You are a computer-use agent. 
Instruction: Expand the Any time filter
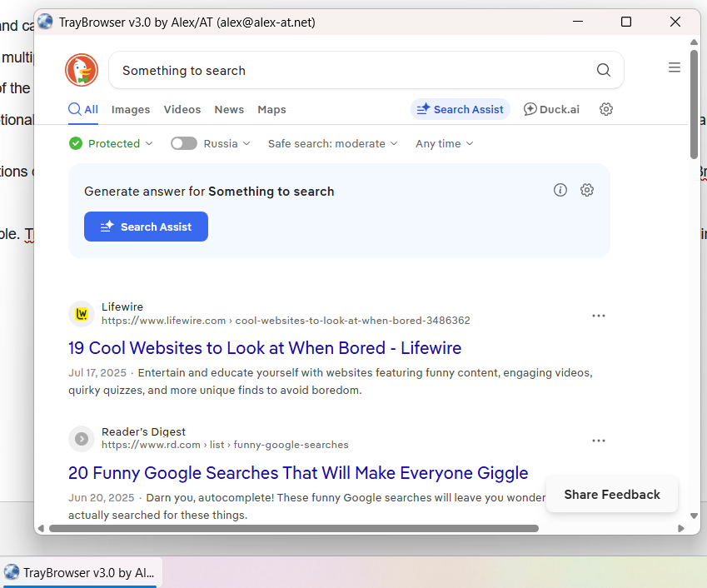(x=444, y=143)
